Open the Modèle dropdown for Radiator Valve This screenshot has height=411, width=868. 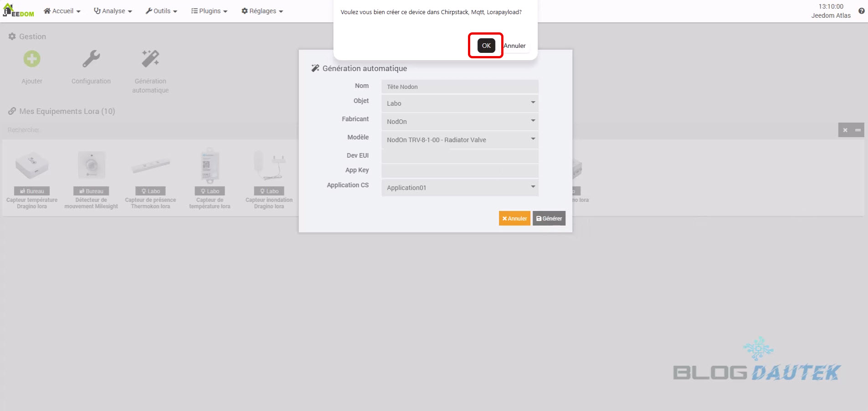click(x=460, y=140)
